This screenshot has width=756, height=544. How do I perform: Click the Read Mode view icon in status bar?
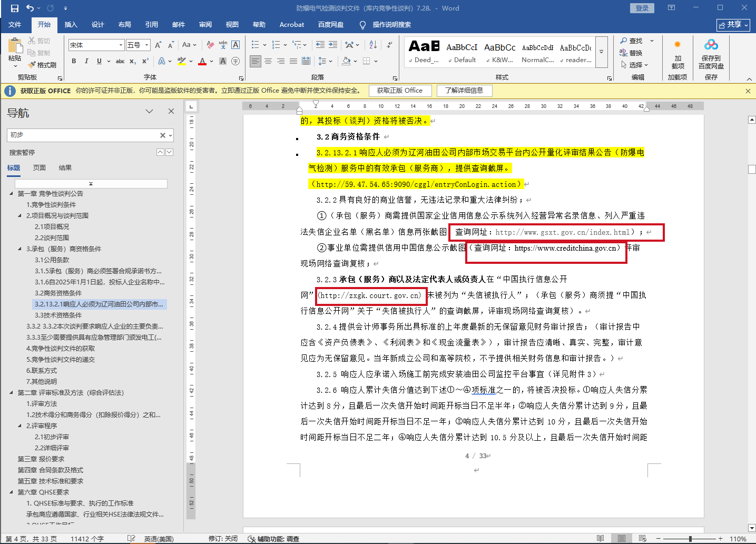click(x=601, y=539)
